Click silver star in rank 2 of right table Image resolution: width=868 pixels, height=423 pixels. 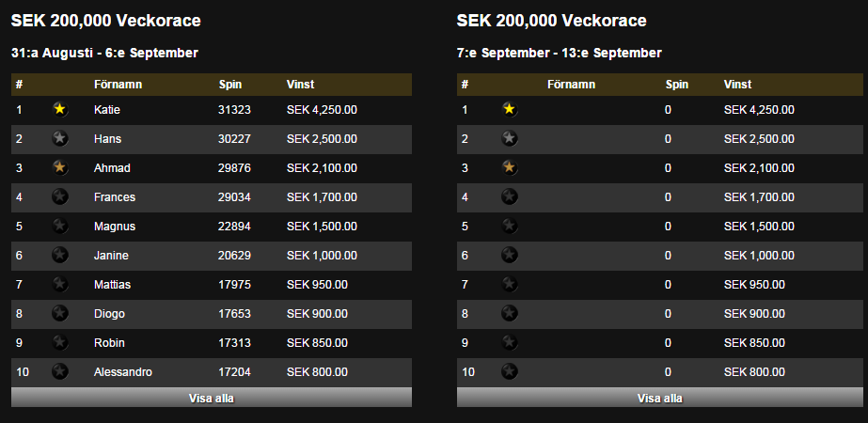pos(510,139)
